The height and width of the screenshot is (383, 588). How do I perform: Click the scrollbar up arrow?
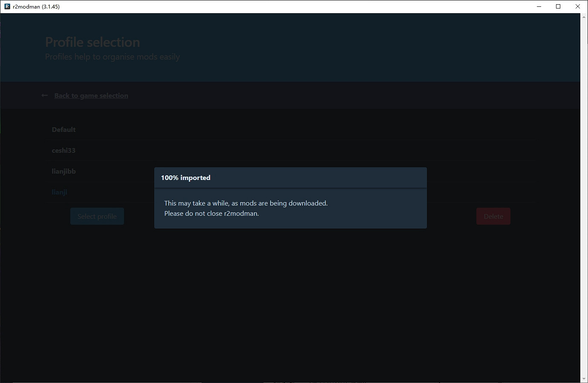[584, 17]
